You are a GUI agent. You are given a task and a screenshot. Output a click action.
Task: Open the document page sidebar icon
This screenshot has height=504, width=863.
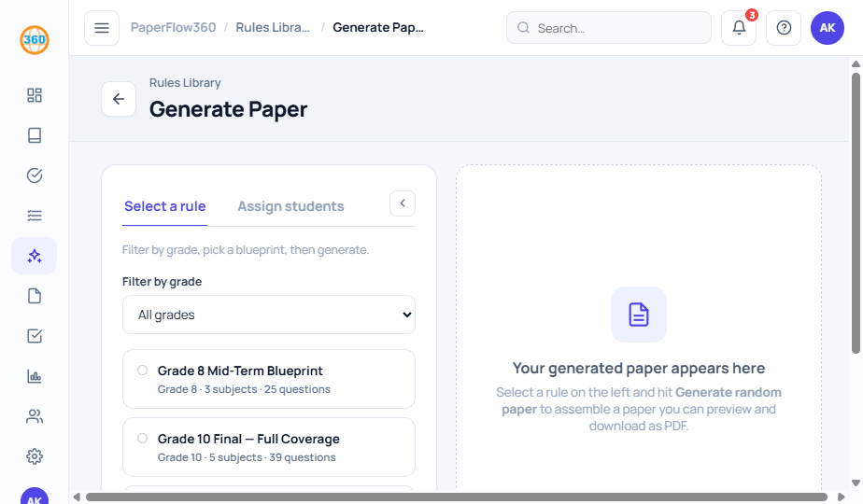[x=35, y=296]
